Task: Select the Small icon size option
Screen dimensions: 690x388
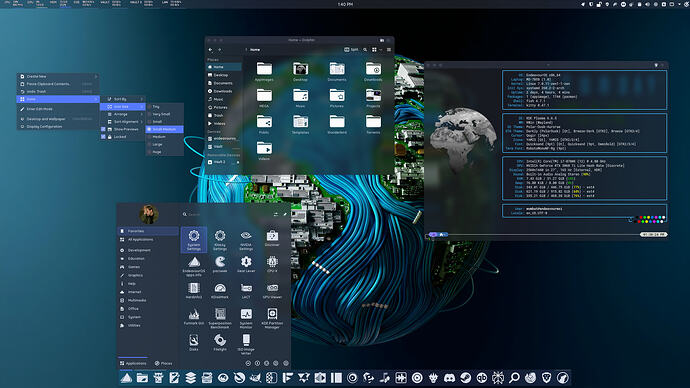Action: (165, 121)
